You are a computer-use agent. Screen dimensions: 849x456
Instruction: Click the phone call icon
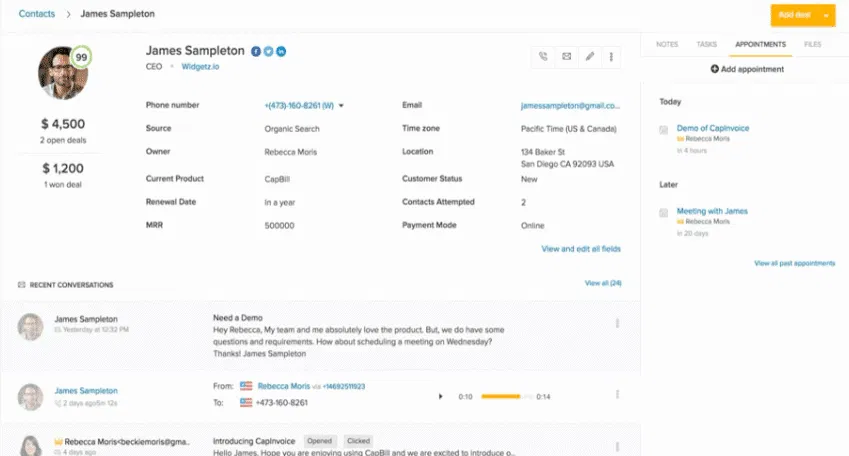click(x=543, y=57)
